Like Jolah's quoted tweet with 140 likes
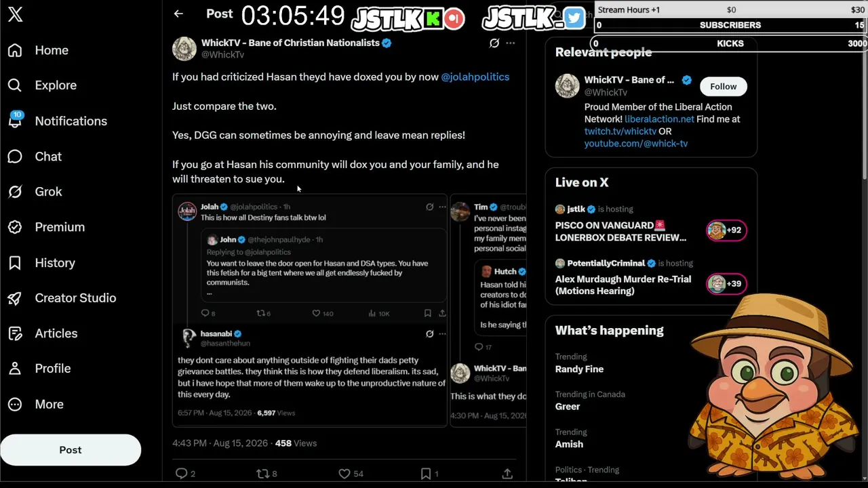Screen dimensions: 868x488 (x=316, y=313)
